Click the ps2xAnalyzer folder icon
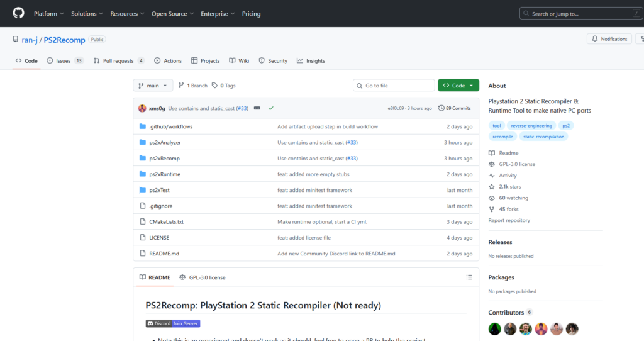Image resolution: width=644 pixels, height=341 pixels. pyautogui.click(x=143, y=142)
